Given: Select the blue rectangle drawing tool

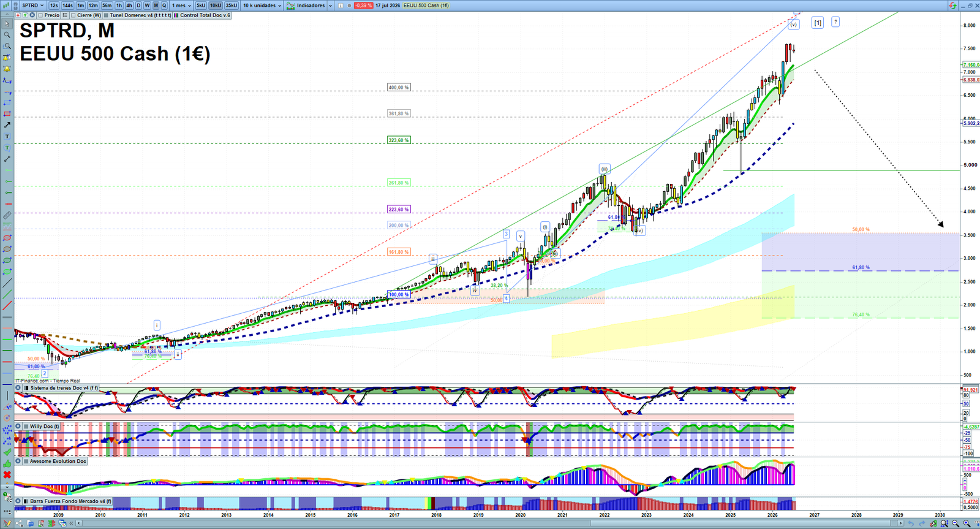Looking at the screenshot, I should (x=7, y=102).
